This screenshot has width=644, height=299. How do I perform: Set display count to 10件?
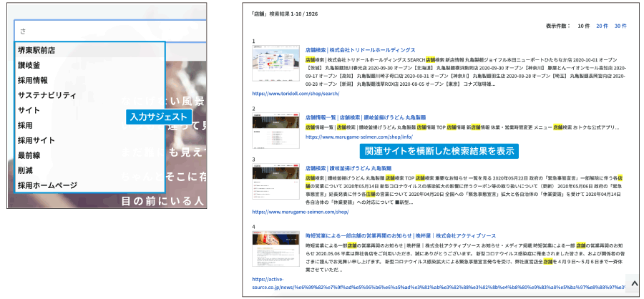point(583,26)
